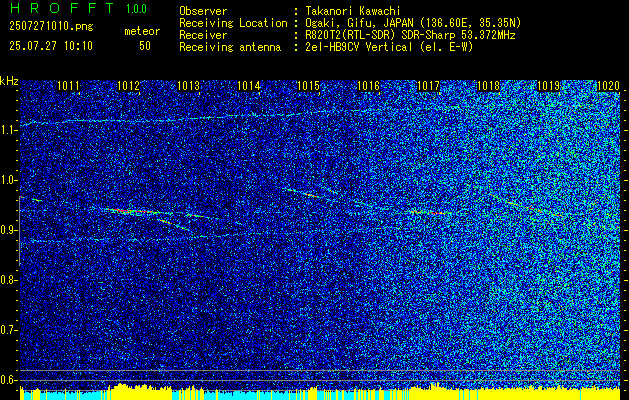This screenshot has width=629, height=400.
Task: Click the 1011 time marker
Action: tap(69, 85)
